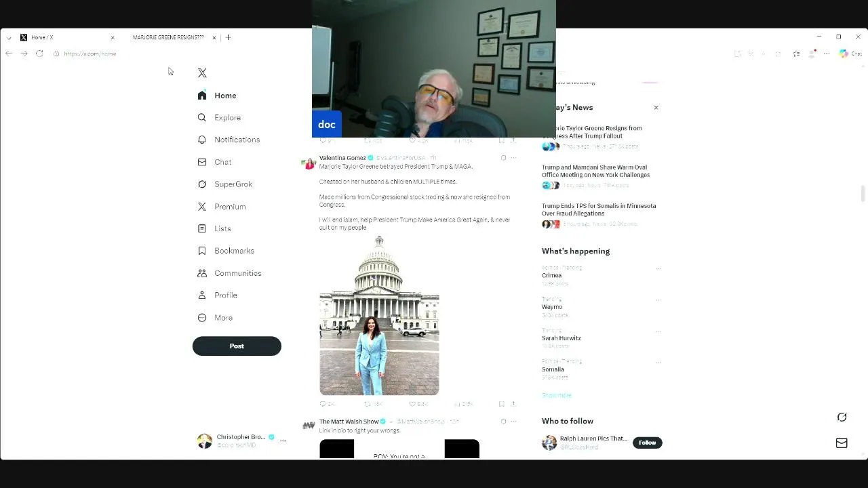Open Trump and Mamdani Oval Office story
This screenshot has width=868, height=488.
tap(600, 176)
